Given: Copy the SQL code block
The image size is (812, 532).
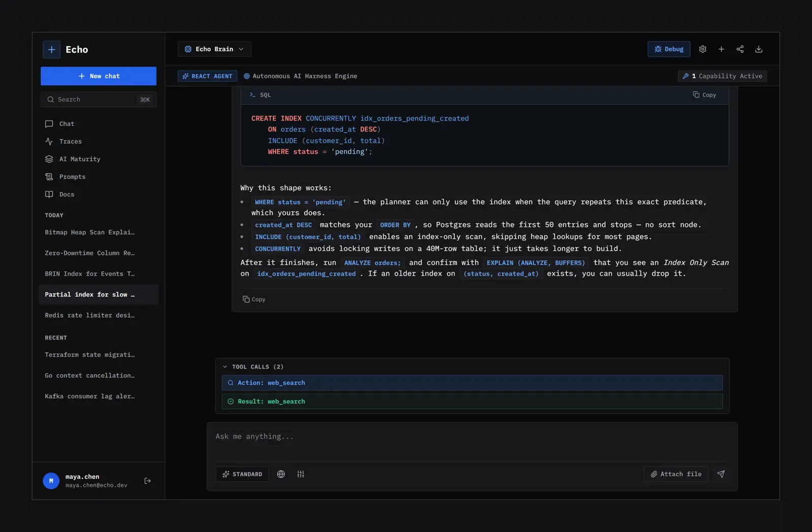Looking at the screenshot, I should pos(704,95).
